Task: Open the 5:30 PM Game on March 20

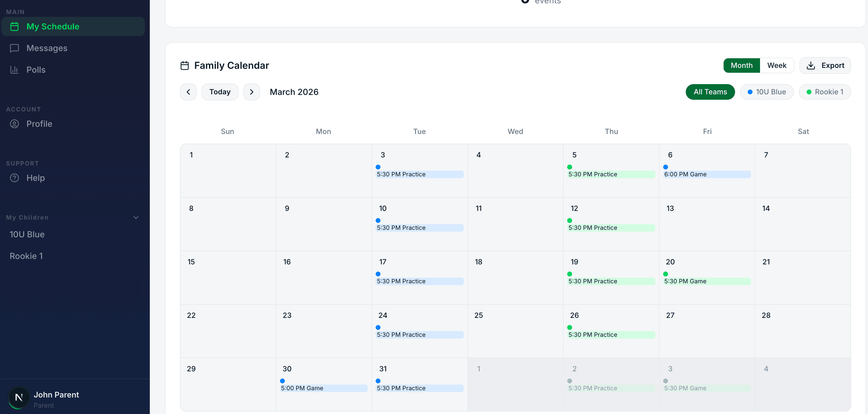Action: 706,281
